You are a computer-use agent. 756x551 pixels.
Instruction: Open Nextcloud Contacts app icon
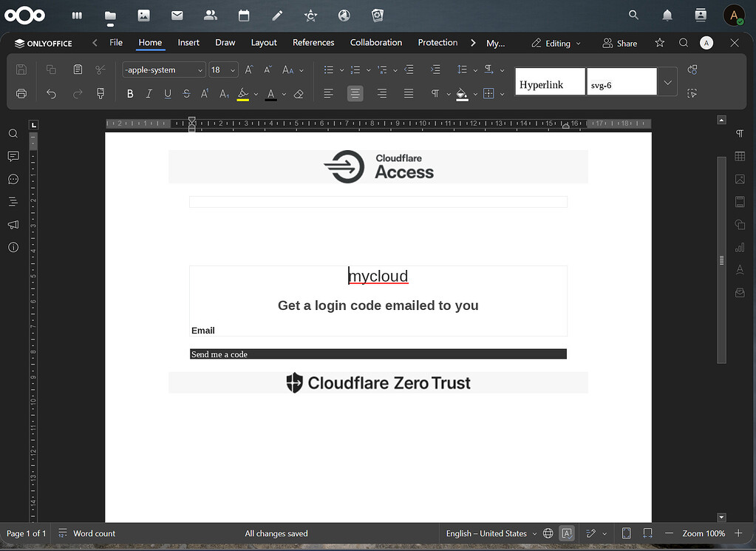click(210, 16)
